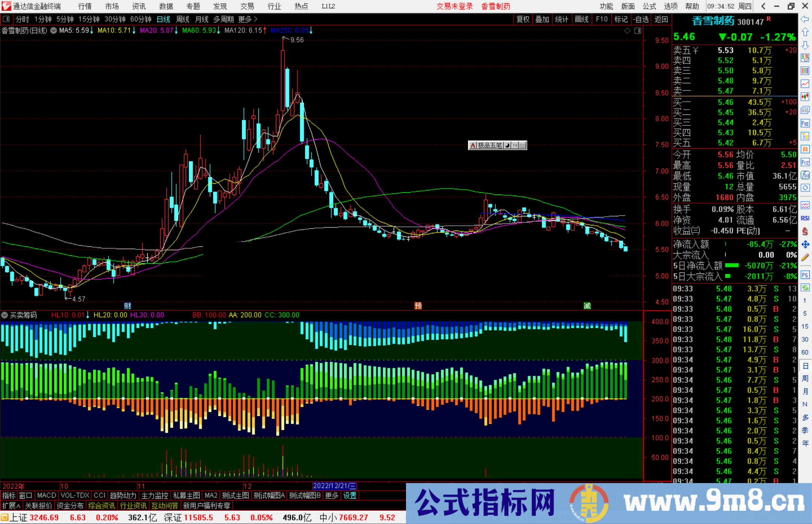The image size is (812, 524).
Task: Collapse the MA indicator via its circle arrow
Action: (53, 30)
